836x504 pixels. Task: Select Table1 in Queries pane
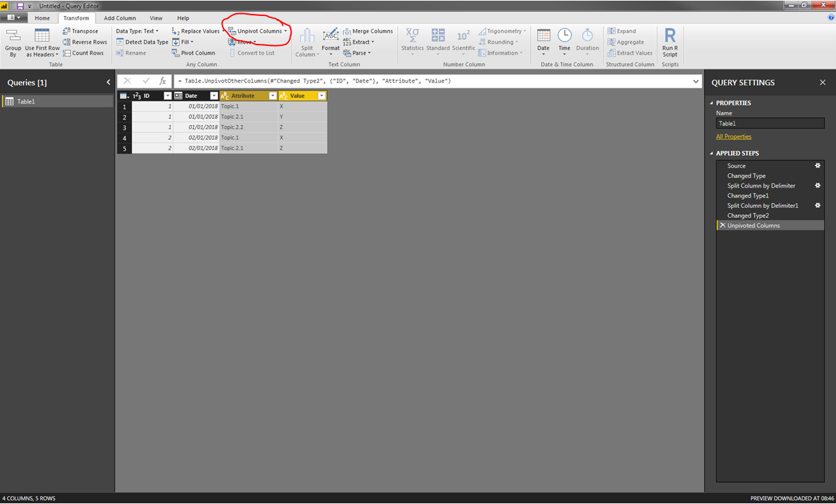56,101
